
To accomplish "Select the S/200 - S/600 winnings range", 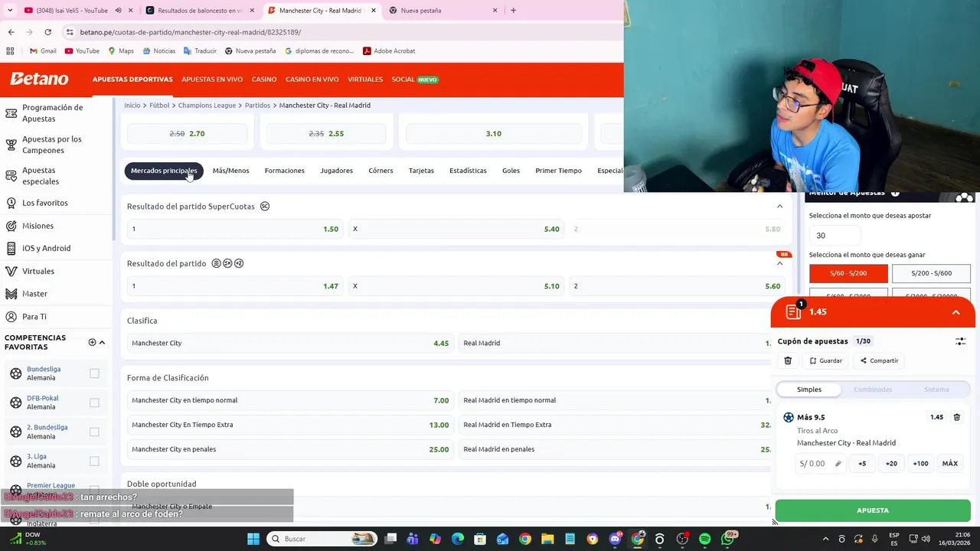I will coord(931,273).
